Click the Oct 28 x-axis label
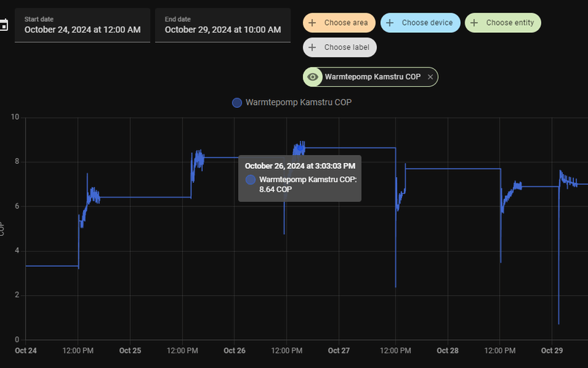Image resolution: width=588 pixels, height=368 pixels. pyautogui.click(x=448, y=350)
